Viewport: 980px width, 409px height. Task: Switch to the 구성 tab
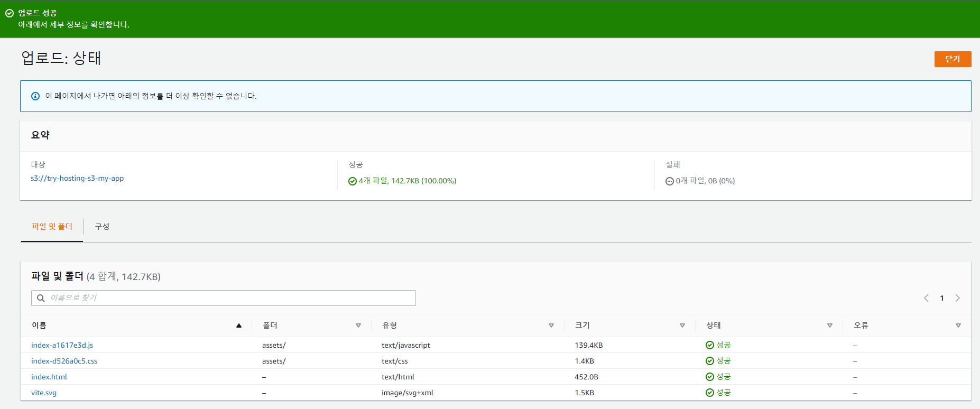[x=102, y=227]
